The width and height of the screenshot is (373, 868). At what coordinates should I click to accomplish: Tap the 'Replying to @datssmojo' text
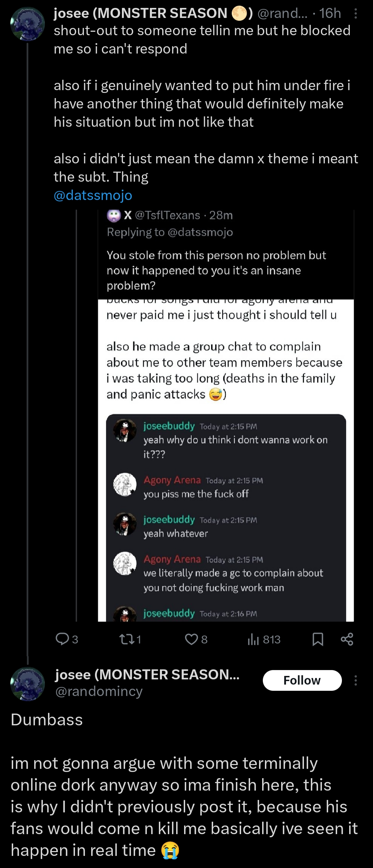[170, 232]
